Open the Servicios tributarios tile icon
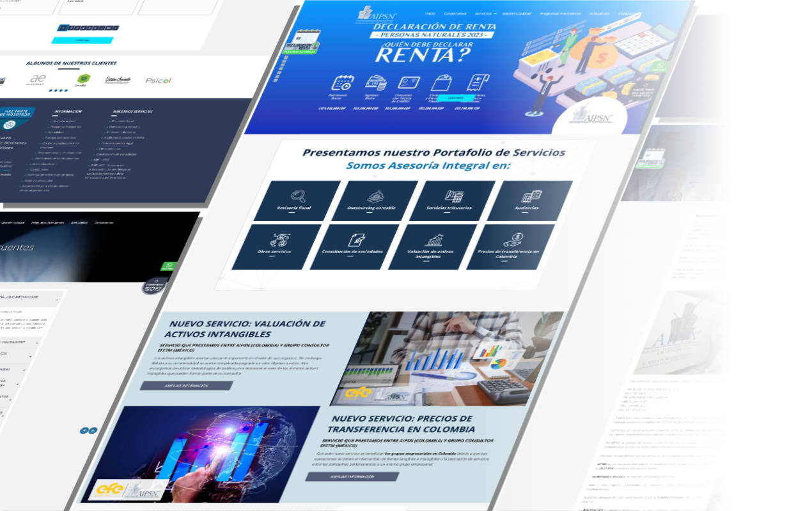 coord(454,195)
